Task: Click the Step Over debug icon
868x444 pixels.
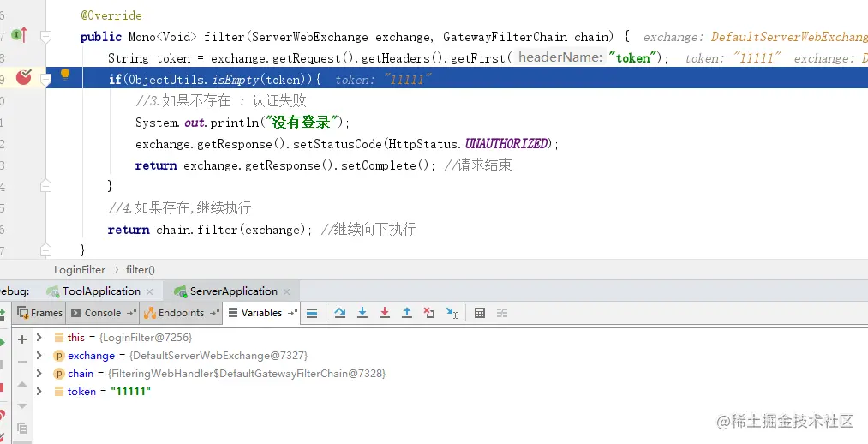Action: coord(340,313)
